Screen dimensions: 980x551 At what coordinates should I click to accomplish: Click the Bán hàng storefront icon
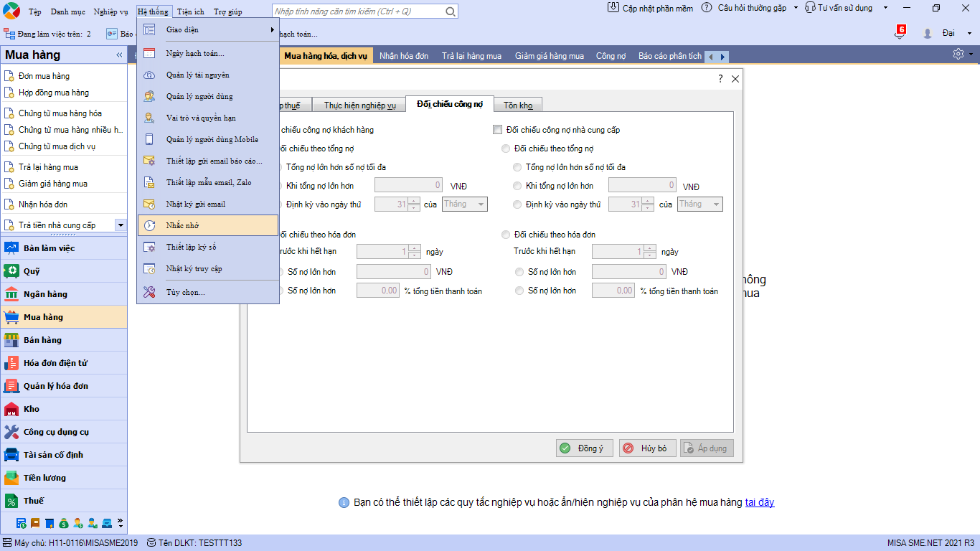(11, 340)
